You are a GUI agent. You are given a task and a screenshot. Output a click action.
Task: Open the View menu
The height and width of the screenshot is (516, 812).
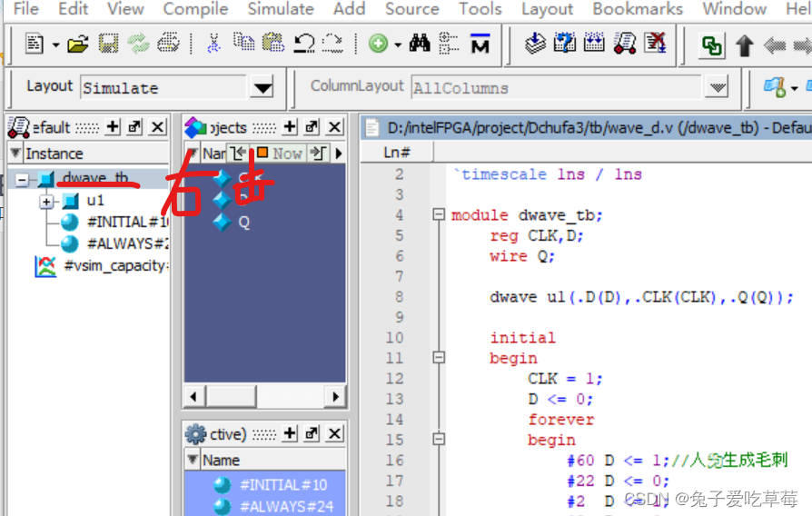[x=125, y=9]
